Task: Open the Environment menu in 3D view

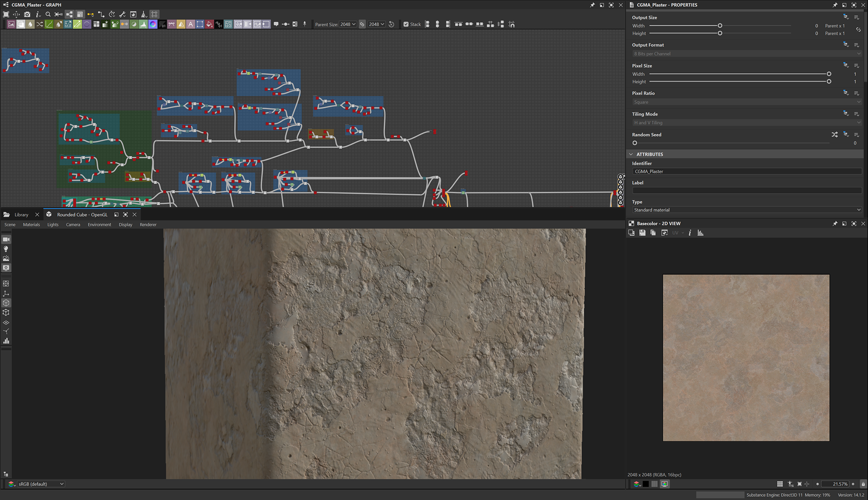Action: pyautogui.click(x=99, y=225)
